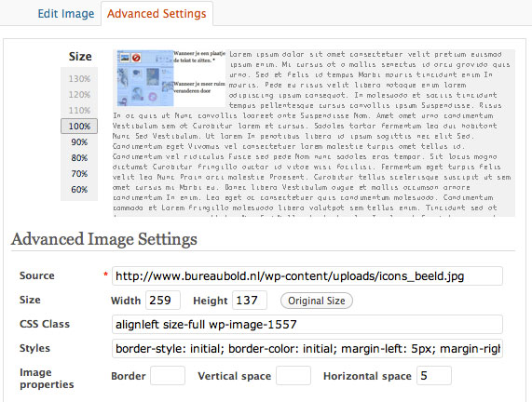Focus the Source URL field

(x=307, y=275)
